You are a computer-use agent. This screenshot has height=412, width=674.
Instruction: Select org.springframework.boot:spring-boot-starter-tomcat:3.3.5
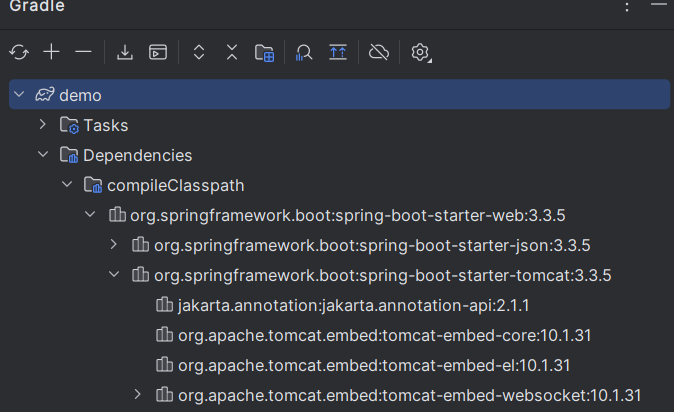tap(383, 276)
